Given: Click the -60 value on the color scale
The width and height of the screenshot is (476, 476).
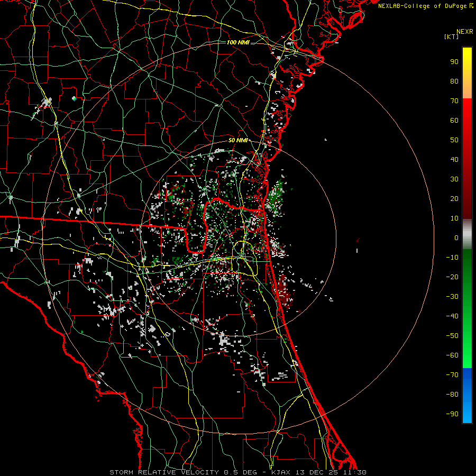Looking at the screenshot, I should 452,355.
